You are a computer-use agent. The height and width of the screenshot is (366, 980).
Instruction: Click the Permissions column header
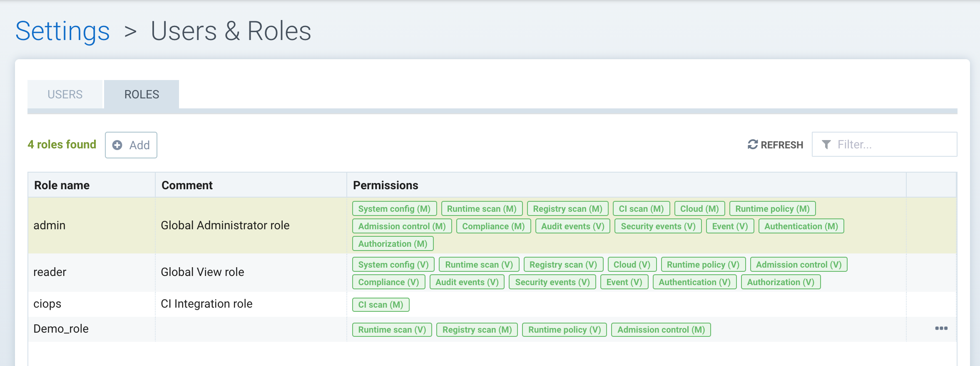(x=386, y=185)
